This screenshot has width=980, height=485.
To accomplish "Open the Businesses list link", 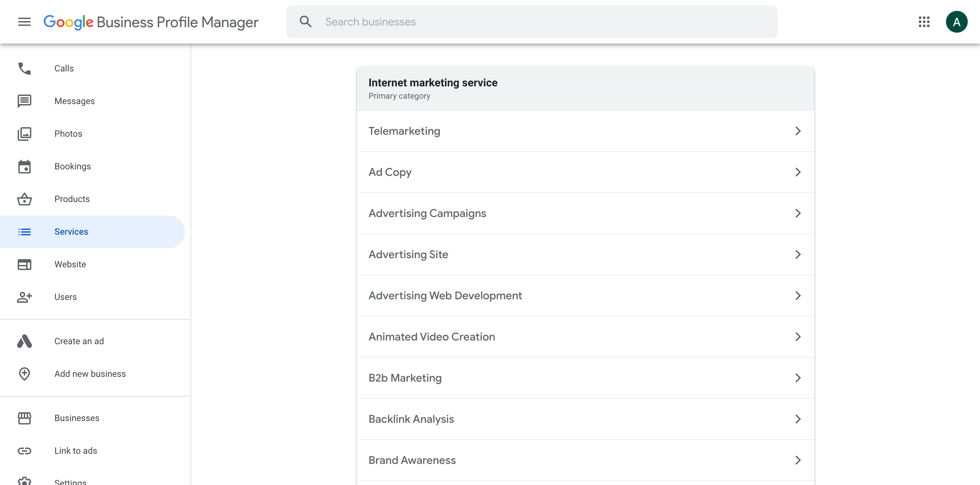I will coord(77,418).
